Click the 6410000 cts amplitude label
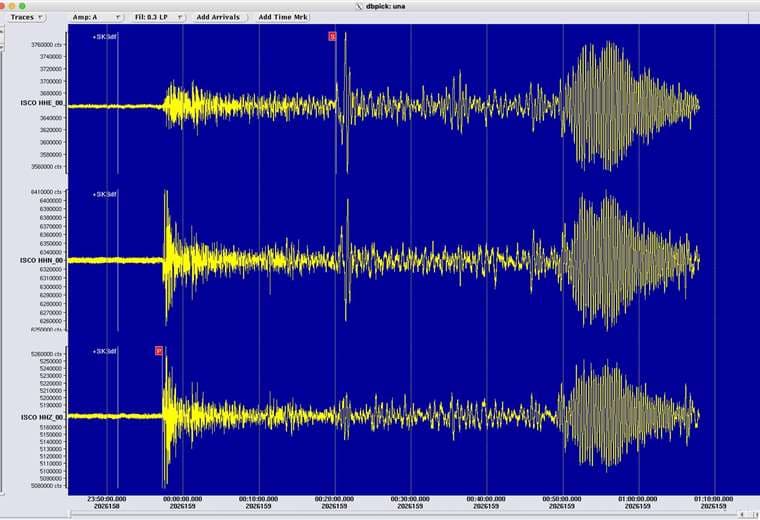The image size is (760, 520). [x=47, y=192]
